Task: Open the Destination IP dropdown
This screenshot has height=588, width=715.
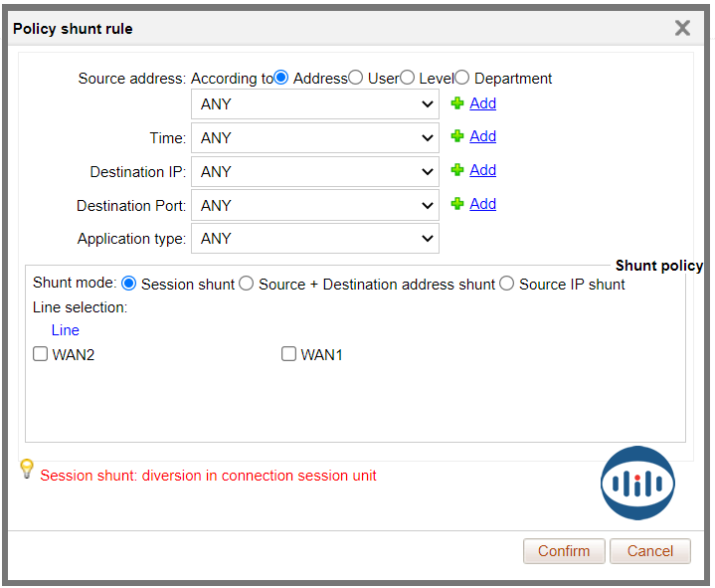Action: pos(314,172)
